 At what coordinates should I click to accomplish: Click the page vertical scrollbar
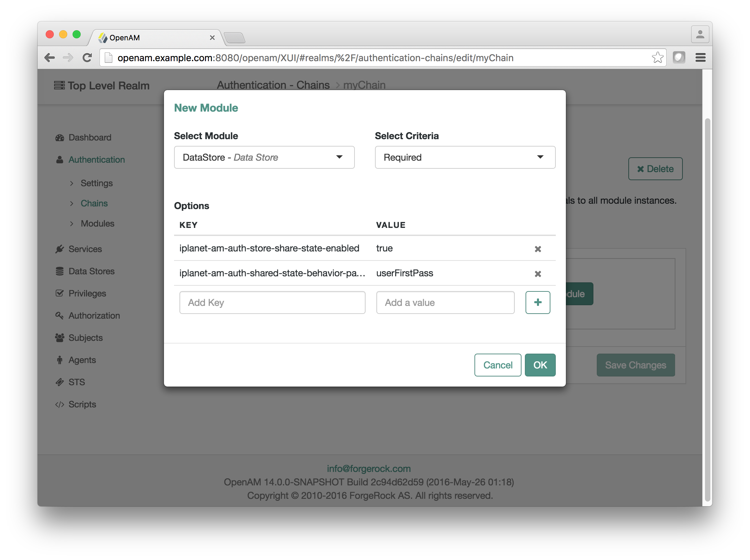707,309
